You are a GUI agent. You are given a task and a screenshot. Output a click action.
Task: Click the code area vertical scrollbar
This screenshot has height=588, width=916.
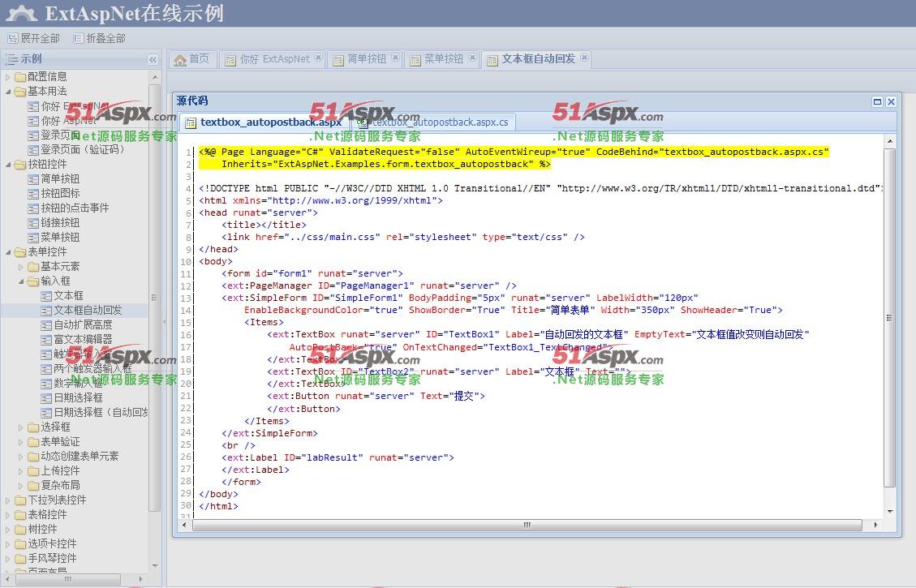coord(889,316)
